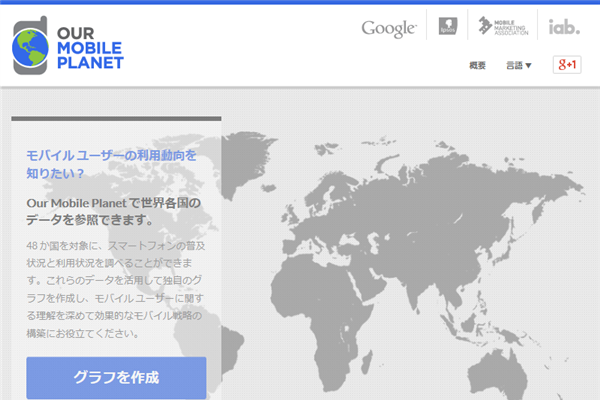
Task: Open the Mobile Marketing Association logo
Action: (503, 26)
